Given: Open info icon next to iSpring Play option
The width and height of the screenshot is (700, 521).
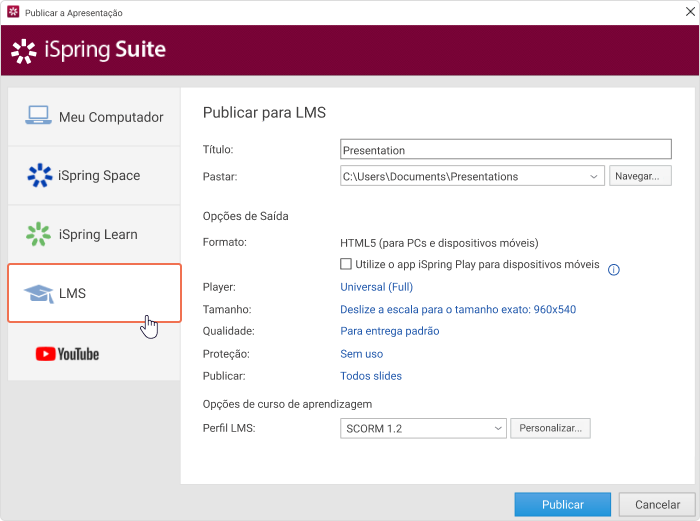Looking at the screenshot, I should (614, 270).
